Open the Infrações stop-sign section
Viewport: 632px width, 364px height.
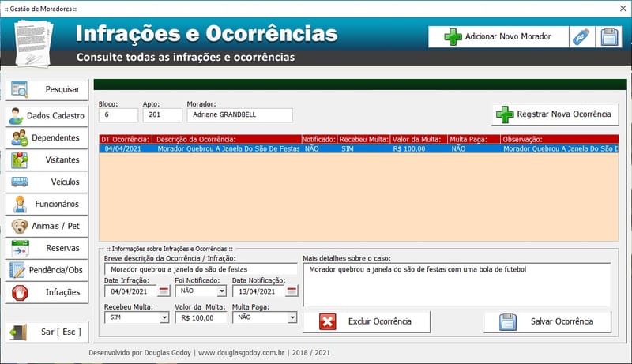(x=47, y=292)
